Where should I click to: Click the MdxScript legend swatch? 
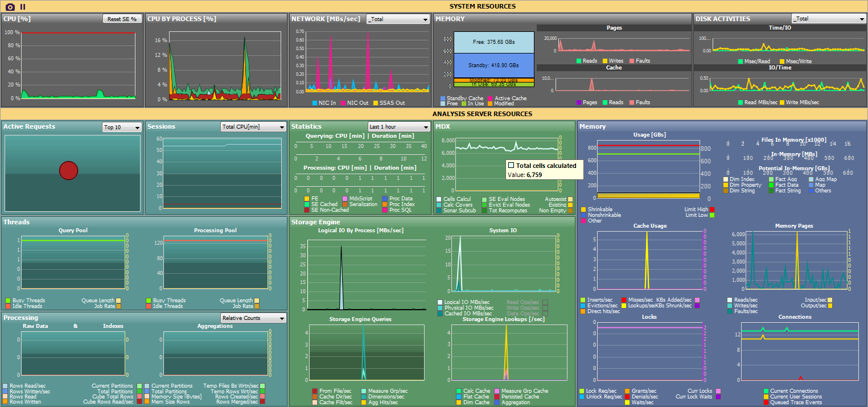[345, 199]
